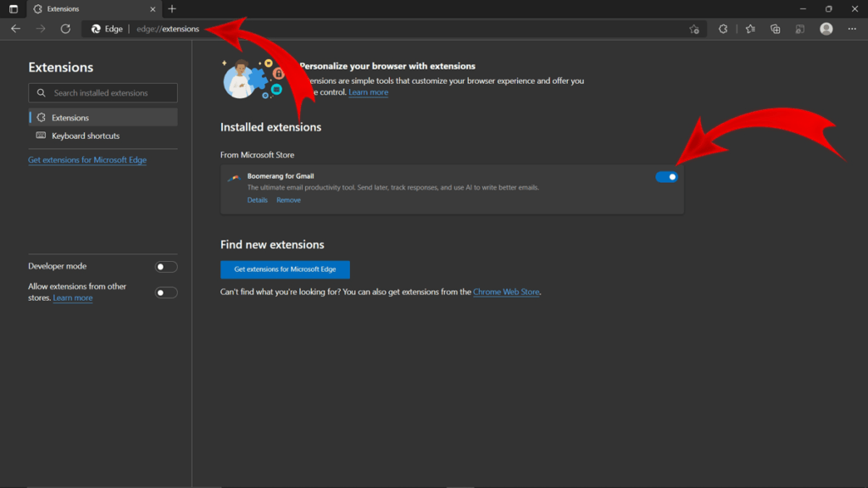Image resolution: width=868 pixels, height=488 pixels.
Task: Click Remove under Boomerang for Gmail
Action: coord(288,199)
